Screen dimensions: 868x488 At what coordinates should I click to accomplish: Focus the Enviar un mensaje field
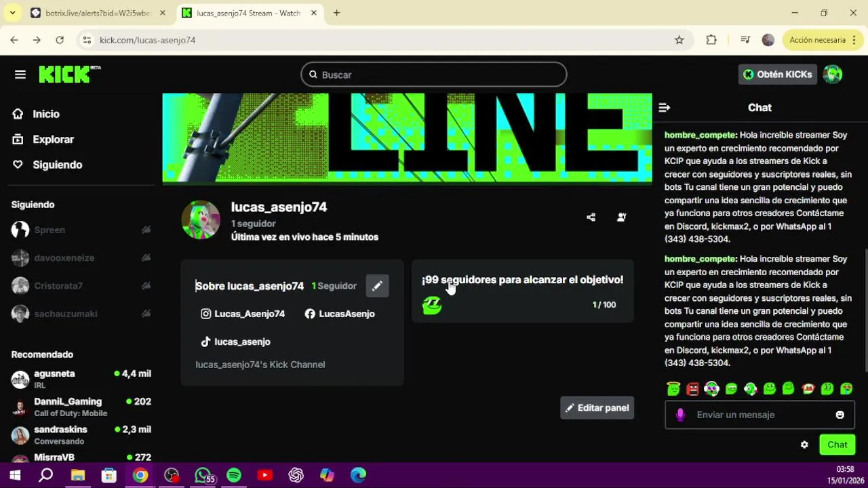[x=759, y=415]
